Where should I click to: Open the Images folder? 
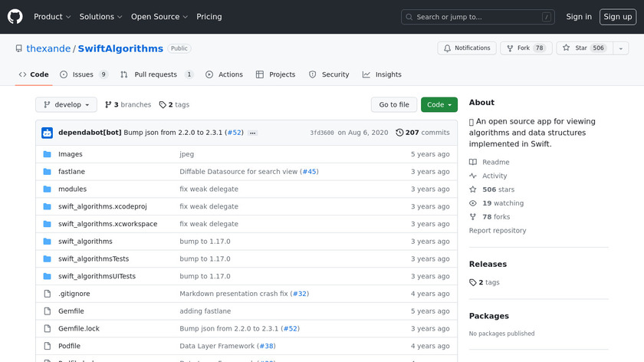[70, 154]
